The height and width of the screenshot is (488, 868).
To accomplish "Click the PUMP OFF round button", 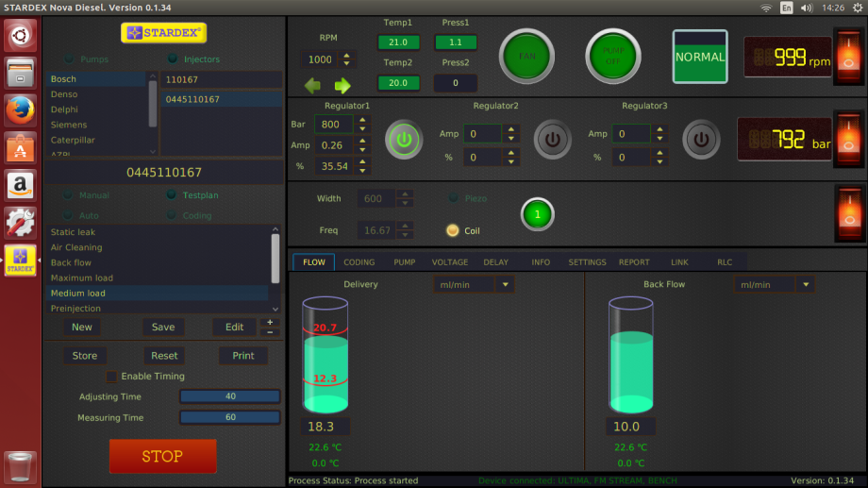I will 613,57.
